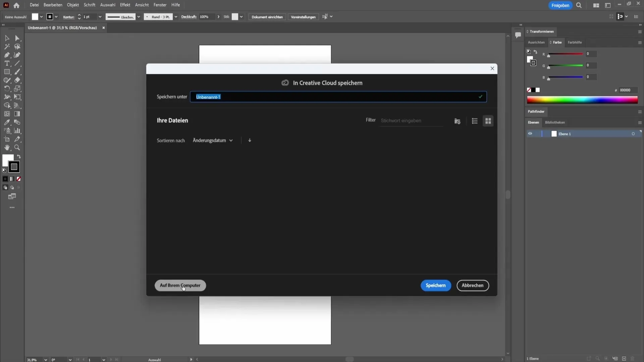Select the Scale tool
The height and width of the screenshot is (362, 644).
click(17, 88)
